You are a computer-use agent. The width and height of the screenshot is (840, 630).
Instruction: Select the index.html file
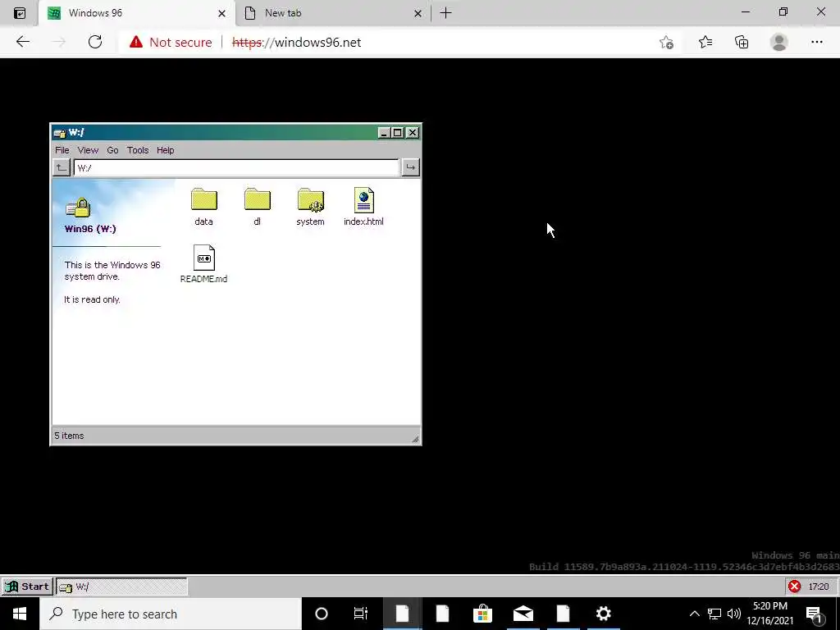pos(363,206)
